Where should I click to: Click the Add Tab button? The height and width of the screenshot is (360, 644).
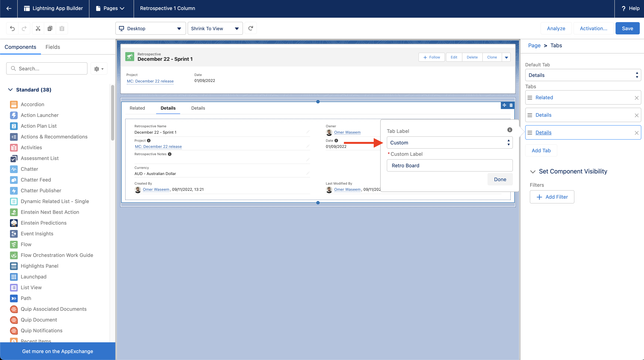point(541,151)
